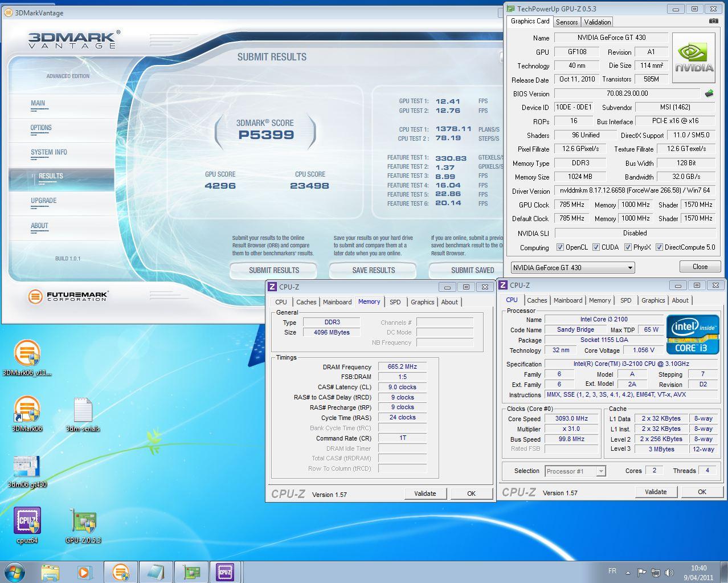Click OK in the Memory CPU-Z window
Image resolution: width=728 pixels, height=583 pixels.
(471, 494)
